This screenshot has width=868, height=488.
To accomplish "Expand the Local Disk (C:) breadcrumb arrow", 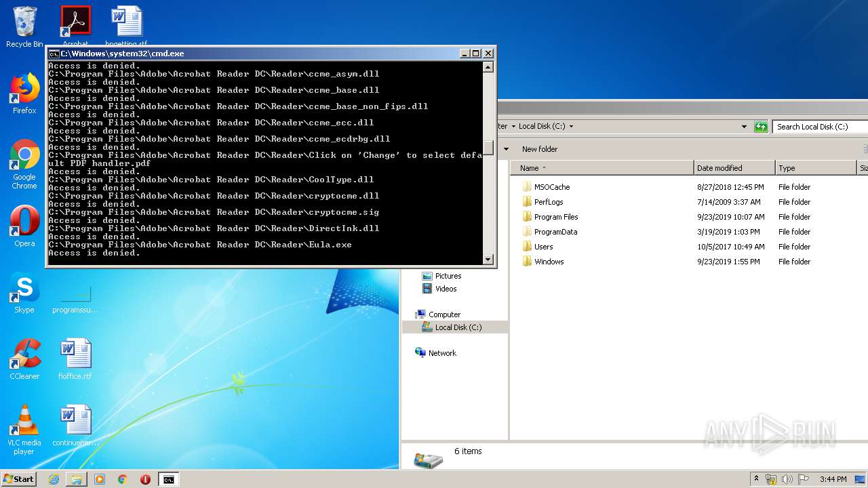I will 571,126.
